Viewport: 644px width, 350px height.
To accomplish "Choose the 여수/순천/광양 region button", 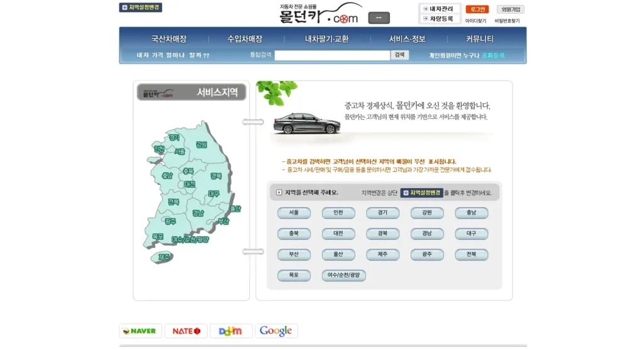I will point(343,275).
